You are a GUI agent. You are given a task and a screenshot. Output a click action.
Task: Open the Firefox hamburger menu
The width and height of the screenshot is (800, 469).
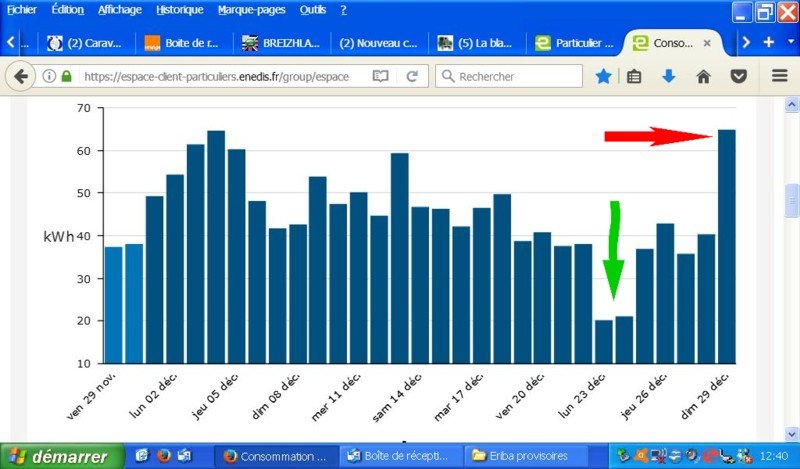tap(780, 76)
